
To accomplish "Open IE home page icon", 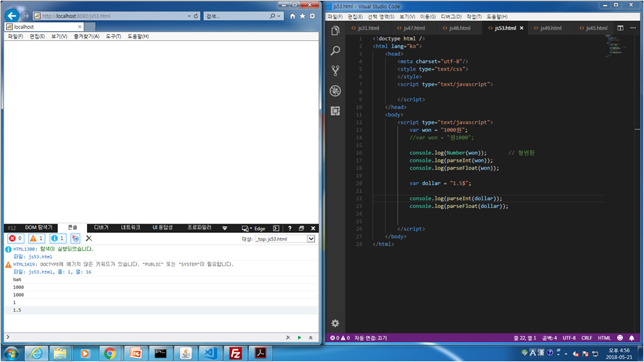I will (292, 16).
